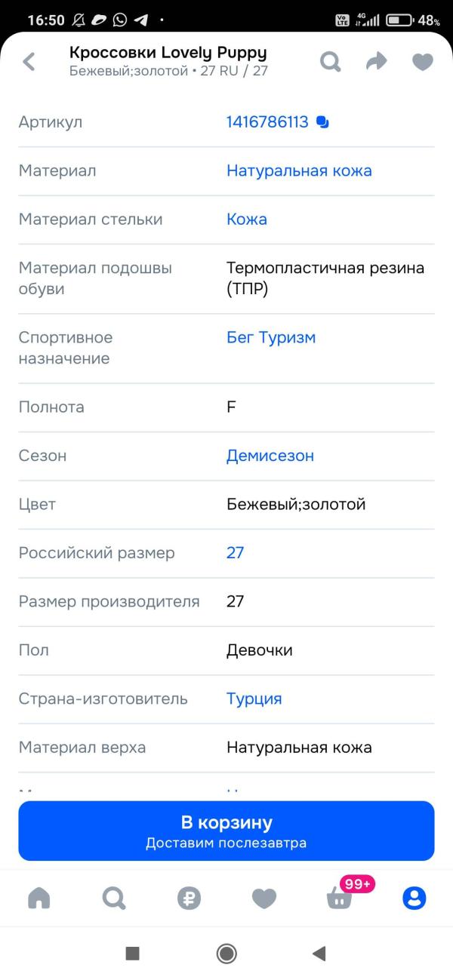
Task: Open the shopping cart with 99+ items
Action: click(x=338, y=898)
